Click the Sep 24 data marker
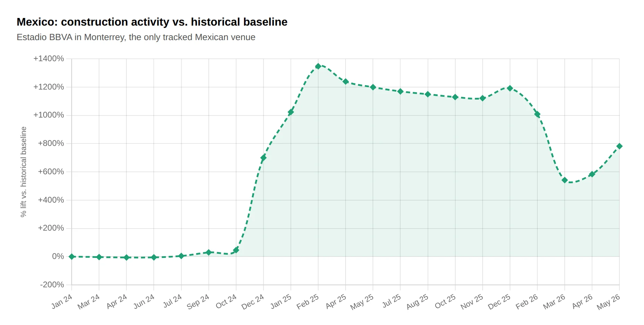This screenshot has height=325, width=644. click(209, 252)
